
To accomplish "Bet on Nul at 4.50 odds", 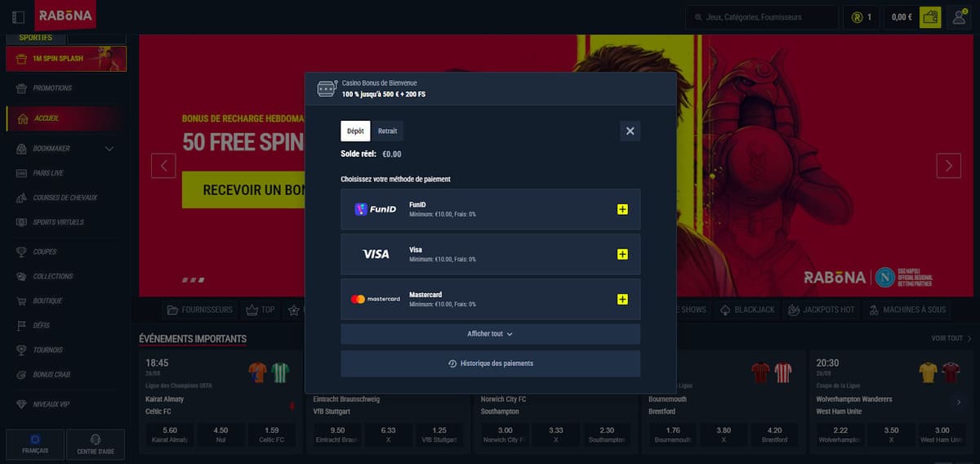I will (x=220, y=435).
